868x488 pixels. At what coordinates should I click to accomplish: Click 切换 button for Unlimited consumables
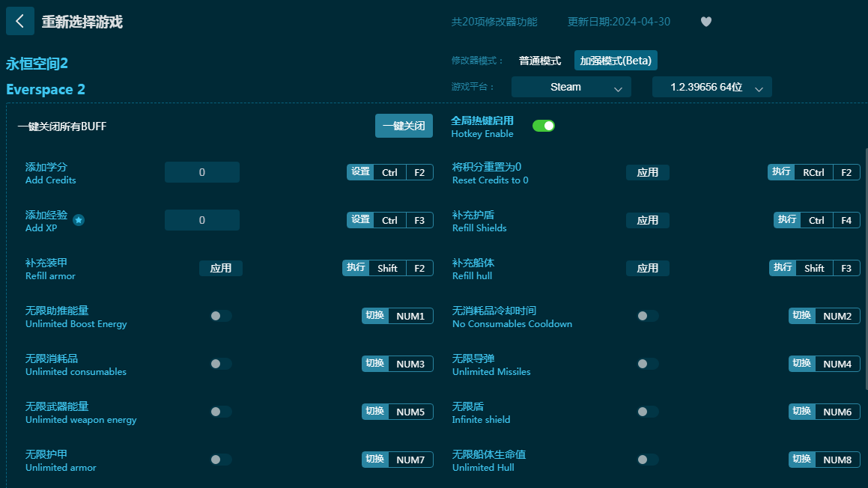(x=375, y=364)
